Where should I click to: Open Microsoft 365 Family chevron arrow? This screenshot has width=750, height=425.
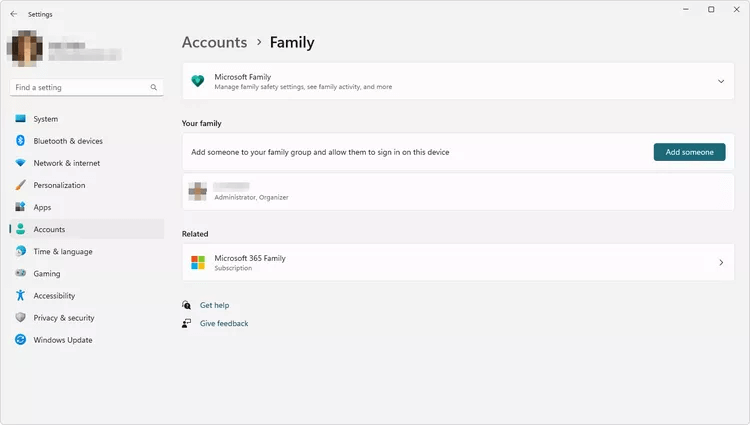coord(721,262)
